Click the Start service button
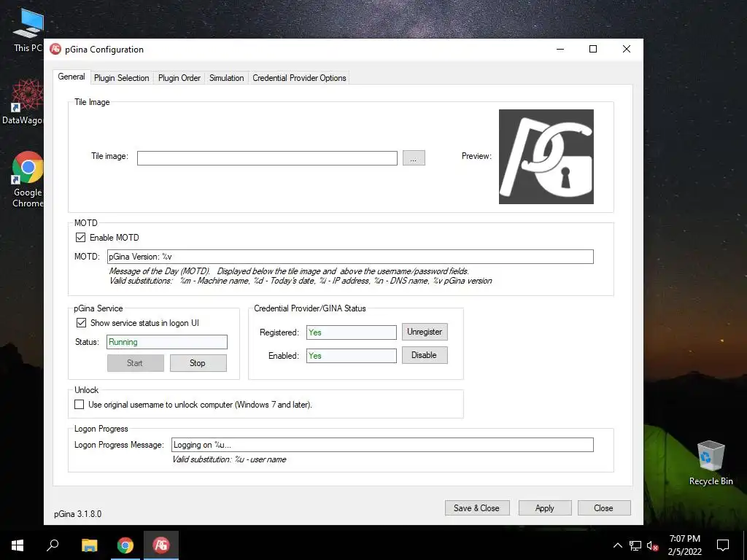The image size is (747, 560). tap(135, 363)
